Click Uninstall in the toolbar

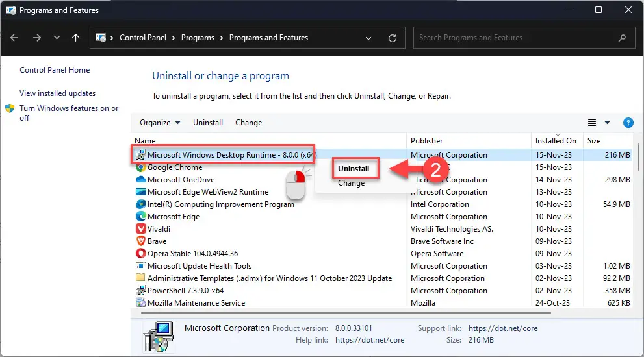[x=208, y=123]
